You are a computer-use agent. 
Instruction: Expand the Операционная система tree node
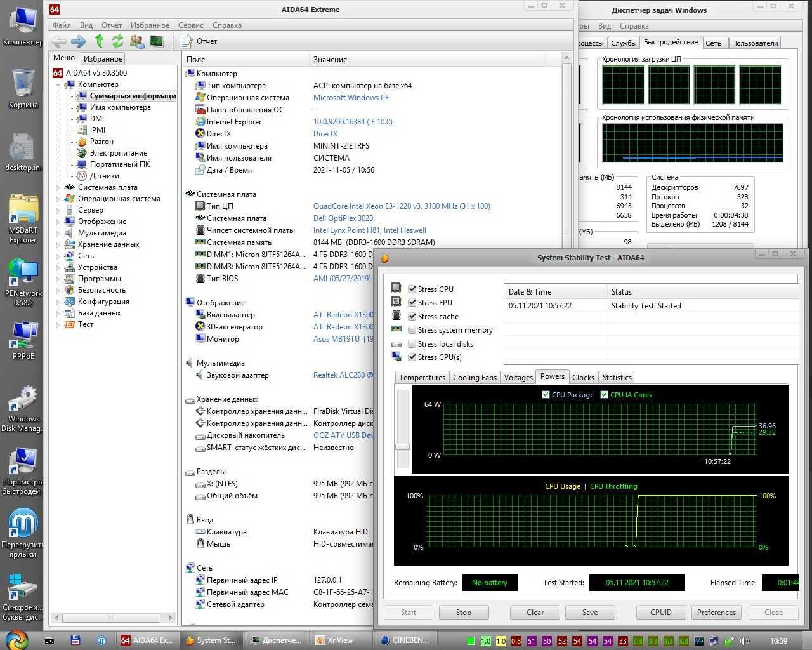pos(58,199)
